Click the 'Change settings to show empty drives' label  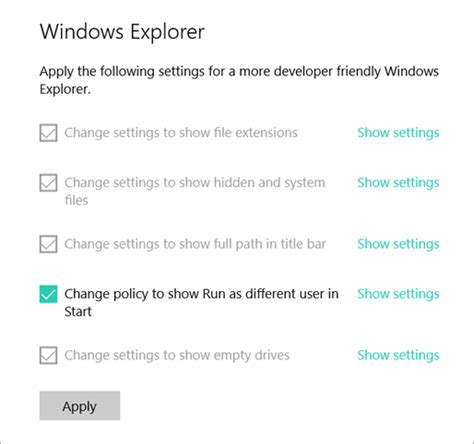pyautogui.click(x=177, y=355)
